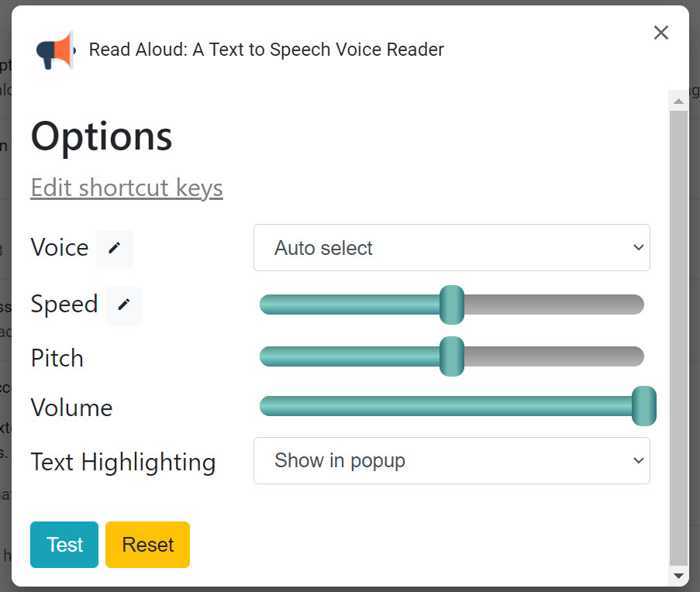The image size is (700, 592).
Task: Click the chevron of Show in popup
Action: [639, 460]
